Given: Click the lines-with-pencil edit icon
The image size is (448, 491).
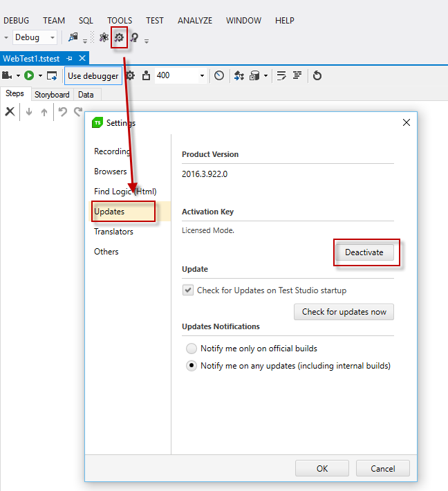Looking at the screenshot, I should click(x=281, y=75).
